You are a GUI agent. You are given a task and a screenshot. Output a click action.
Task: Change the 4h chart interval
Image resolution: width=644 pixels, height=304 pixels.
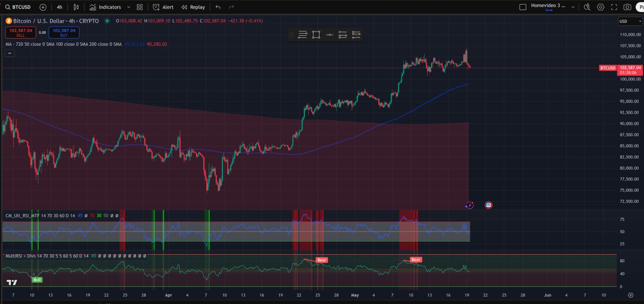pyautogui.click(x=59, y=7)
